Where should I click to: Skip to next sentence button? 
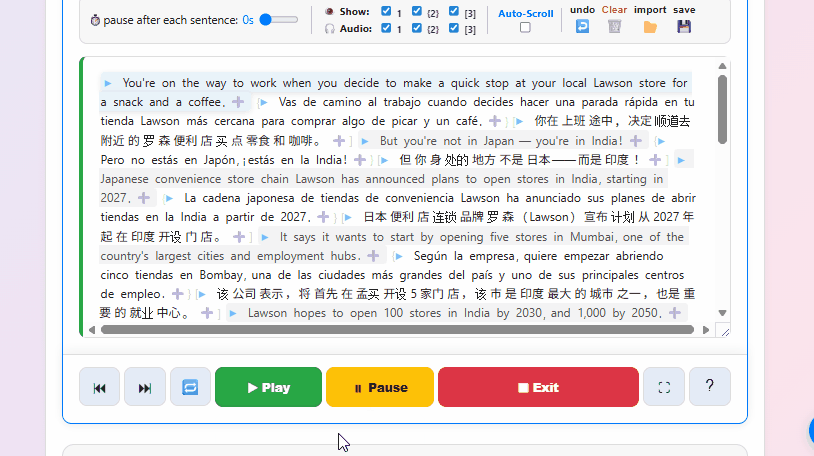click(x=145, y=387)
